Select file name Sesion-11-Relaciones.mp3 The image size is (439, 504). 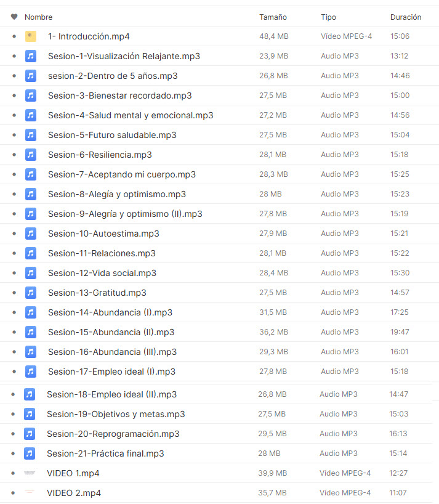[x=102, y=253]
